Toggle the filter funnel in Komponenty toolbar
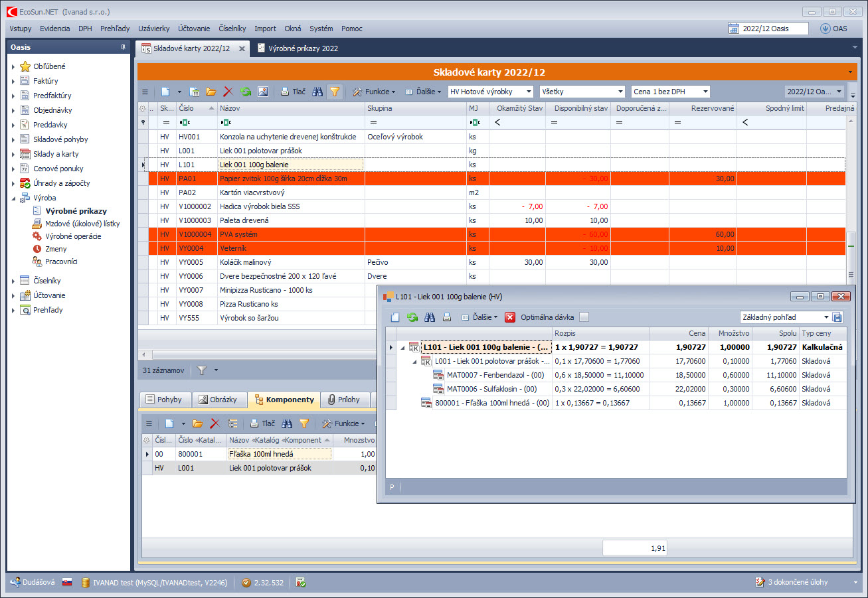Screen dimensions: 868x598 (x=304, y=423)
